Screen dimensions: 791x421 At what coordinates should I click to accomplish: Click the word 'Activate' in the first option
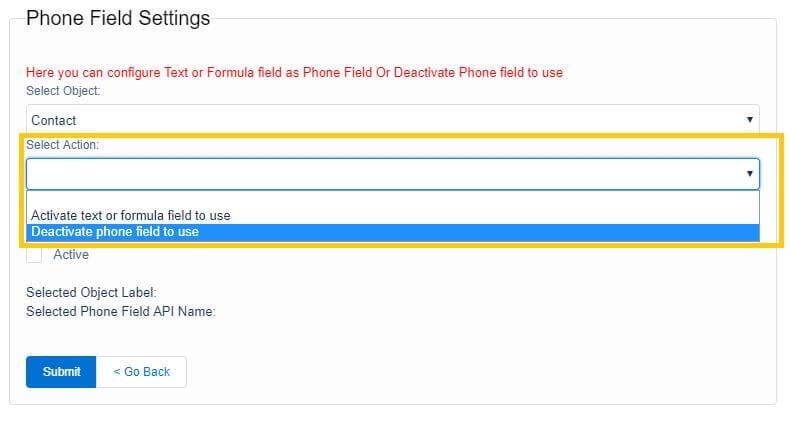[54, 215]
